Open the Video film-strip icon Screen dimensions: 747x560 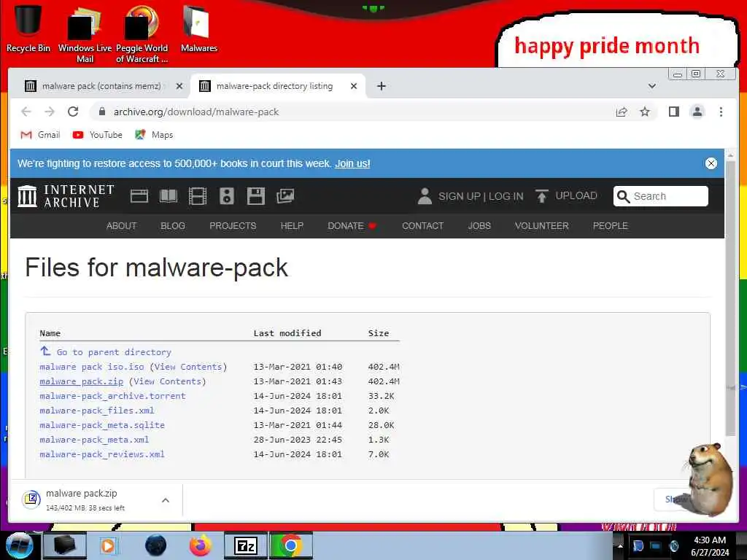[x=197, y=196]
